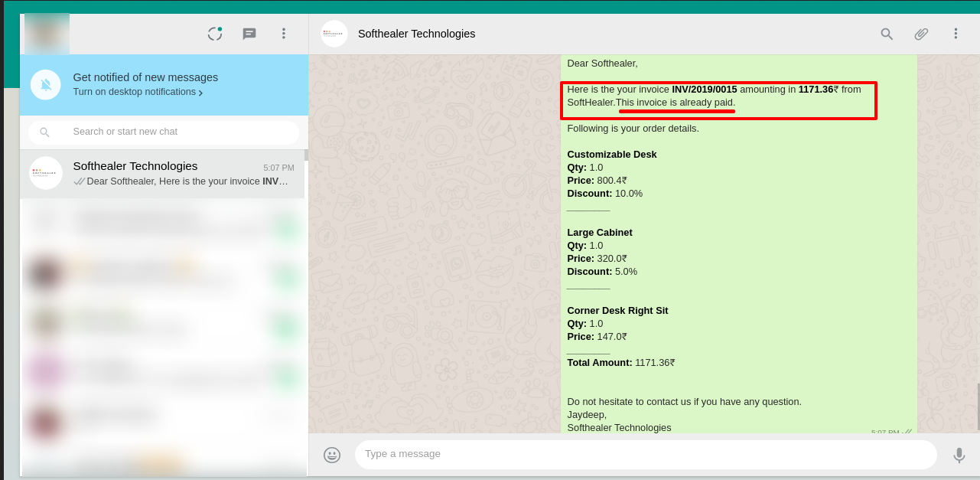Open the Status circle icon
Viewport: 980px width, 480px height.
(x=215, y=34)
